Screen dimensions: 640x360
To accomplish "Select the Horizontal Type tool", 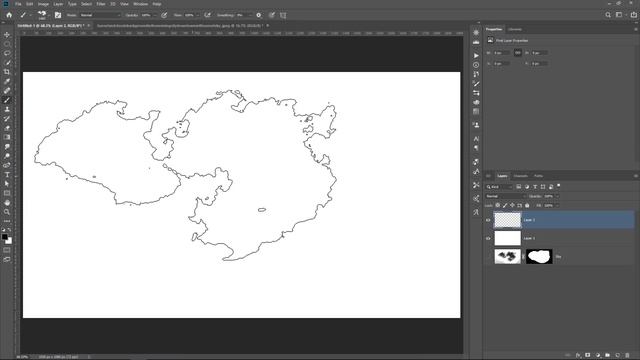I will click(x=7, y=175).
